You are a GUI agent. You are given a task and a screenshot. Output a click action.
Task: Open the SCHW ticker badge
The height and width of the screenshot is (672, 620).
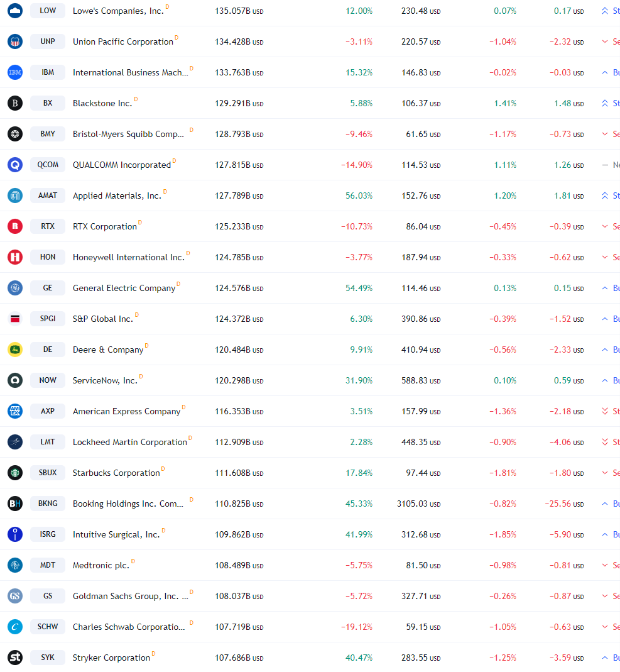point(48,627)
